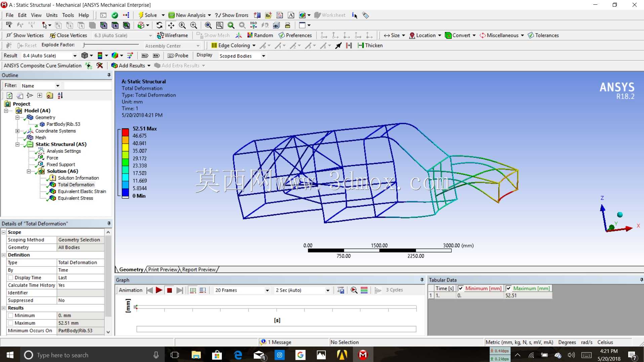Select the Pan view tool
This screenshot has height=362, width=644.
[171, 25]
